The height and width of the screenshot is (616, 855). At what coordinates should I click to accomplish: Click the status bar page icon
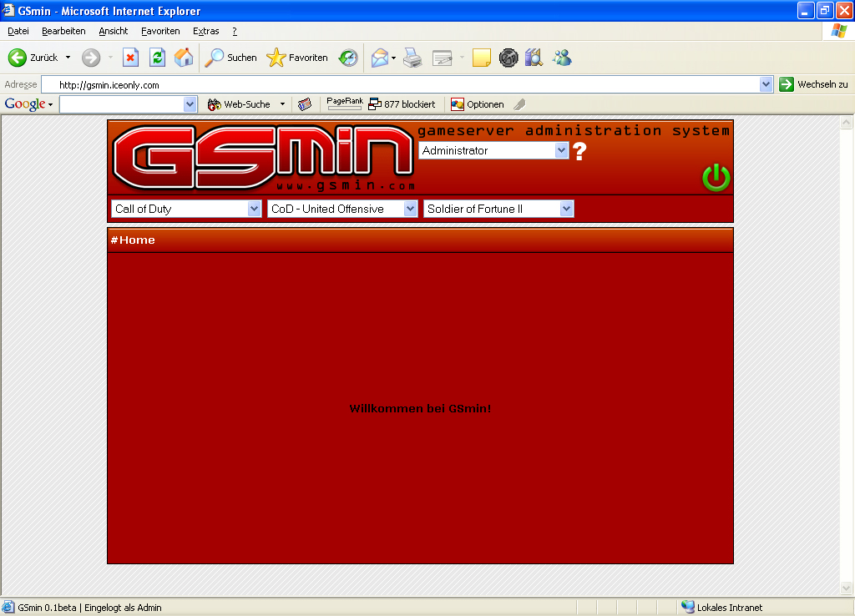8,608
